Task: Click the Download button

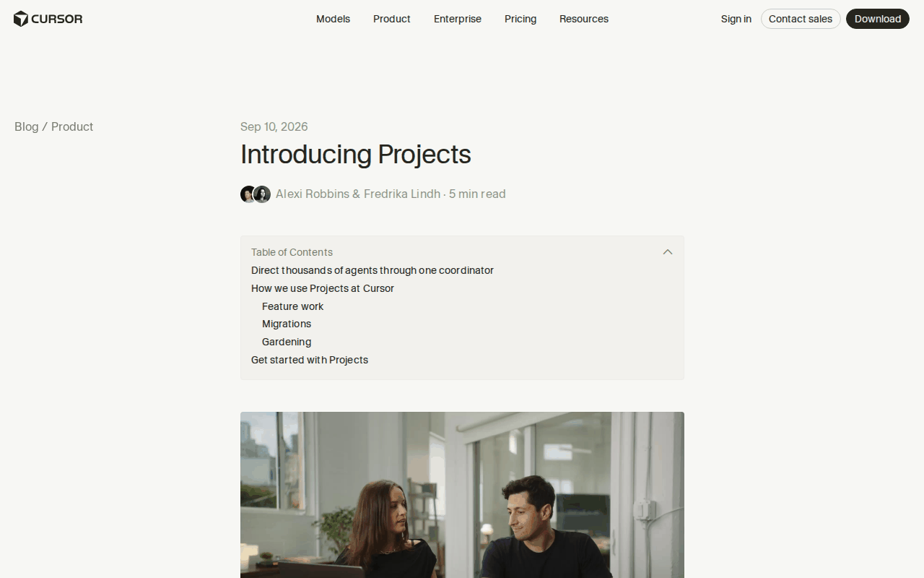Action: click(878, 19)
